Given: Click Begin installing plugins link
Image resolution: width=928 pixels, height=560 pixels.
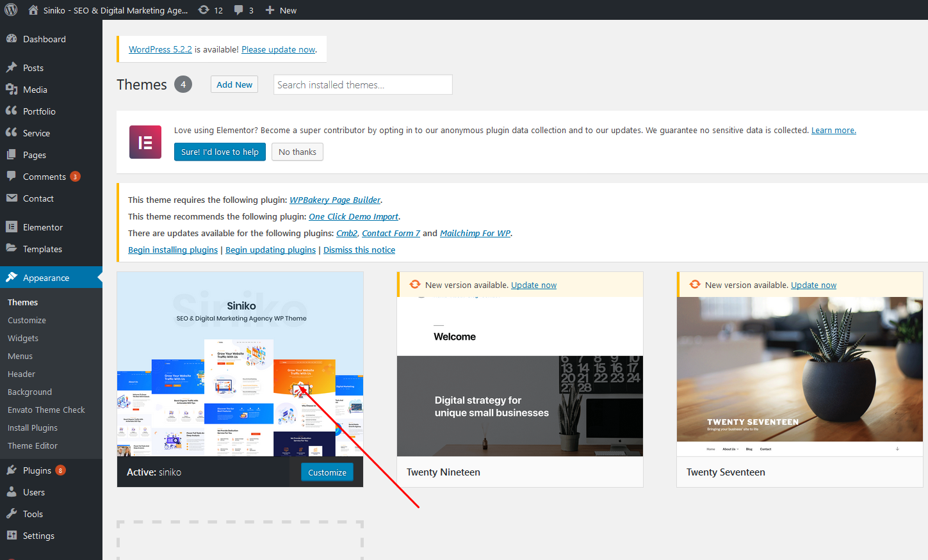Looking at the screenshot, I should 173,250.
